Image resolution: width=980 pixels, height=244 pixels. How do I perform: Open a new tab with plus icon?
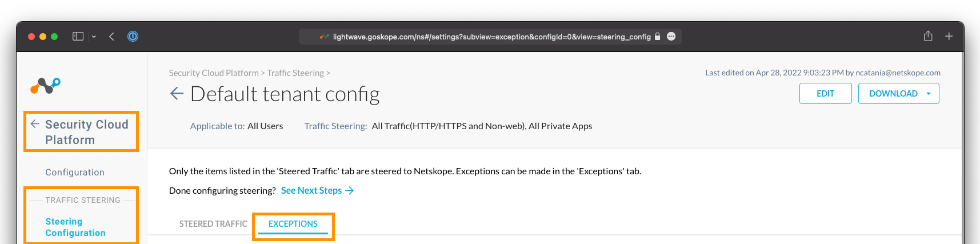coord(949,36)
